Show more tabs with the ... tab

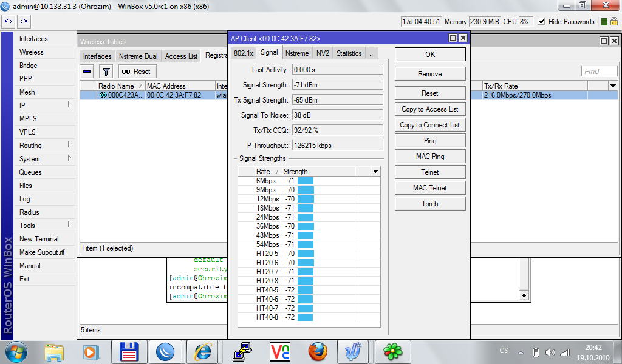(x=372, y=53)
